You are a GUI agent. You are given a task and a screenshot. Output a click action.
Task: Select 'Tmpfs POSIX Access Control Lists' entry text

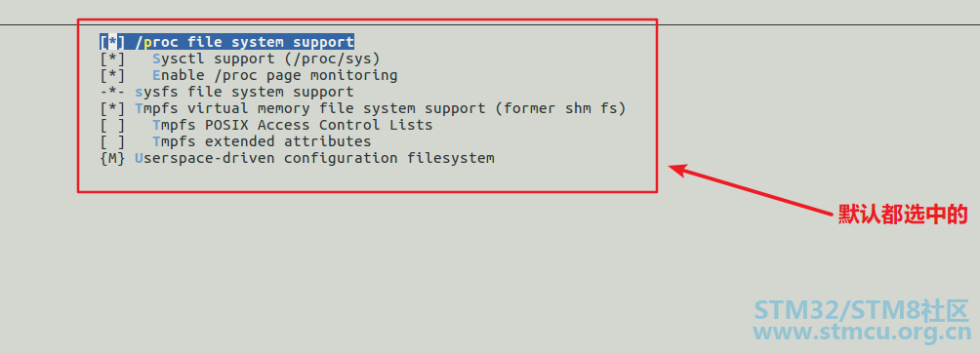tap(293, 125)
